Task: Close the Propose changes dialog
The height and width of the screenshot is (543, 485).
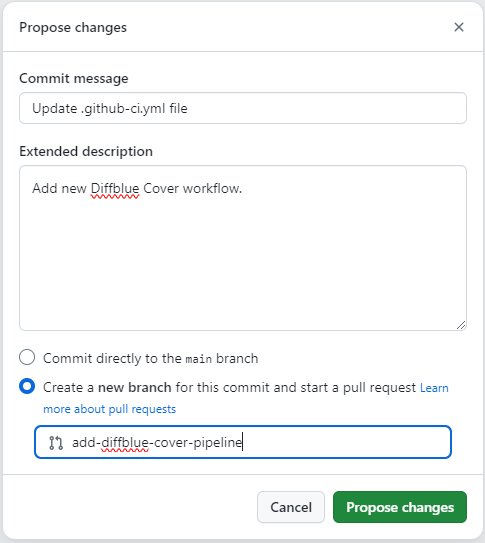Action: tap(459, 27)
